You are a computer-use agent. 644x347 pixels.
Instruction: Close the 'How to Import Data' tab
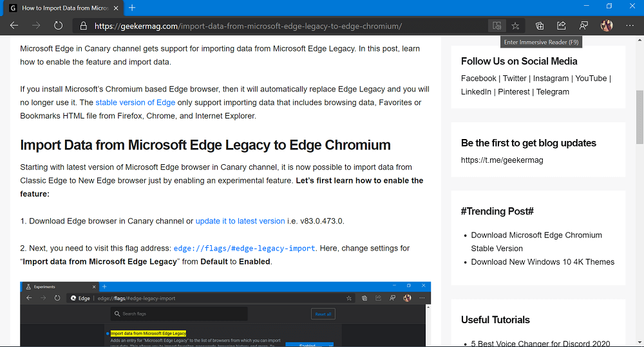pyautogui.click(x=116, y=8)
